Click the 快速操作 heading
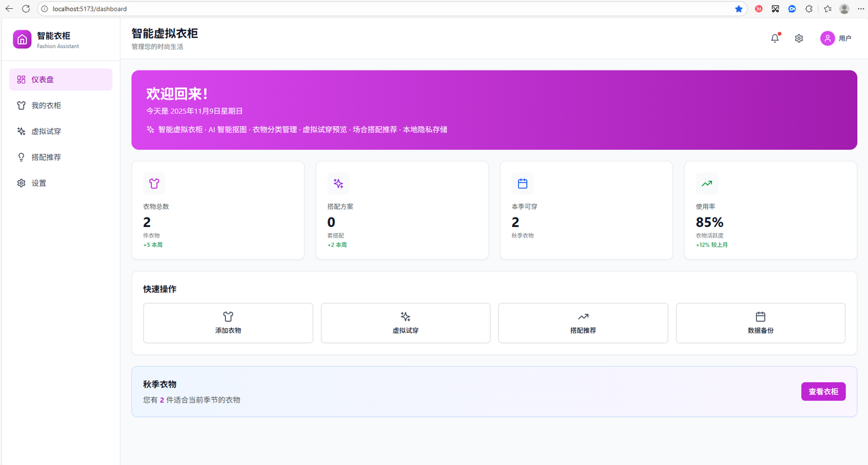Viewport: 868px width, 465px height. (x=160, y=289)
